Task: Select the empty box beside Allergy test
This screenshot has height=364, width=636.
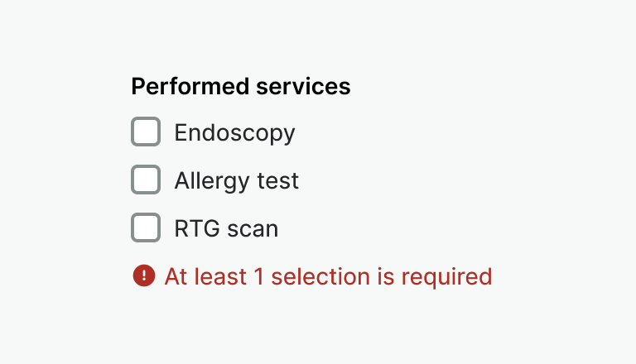Action: [x=146, y=180]
